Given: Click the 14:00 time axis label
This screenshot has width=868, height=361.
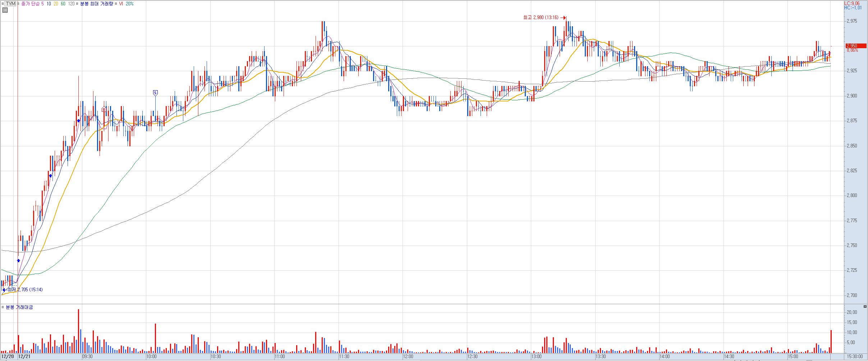Looking at the screenshot, I should pyautogui.click(x=665, y=357).
